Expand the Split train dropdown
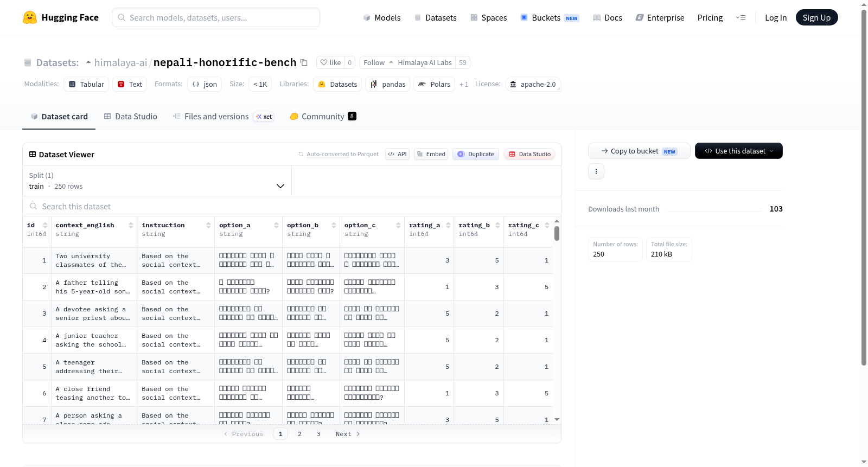 coord(157,181)
